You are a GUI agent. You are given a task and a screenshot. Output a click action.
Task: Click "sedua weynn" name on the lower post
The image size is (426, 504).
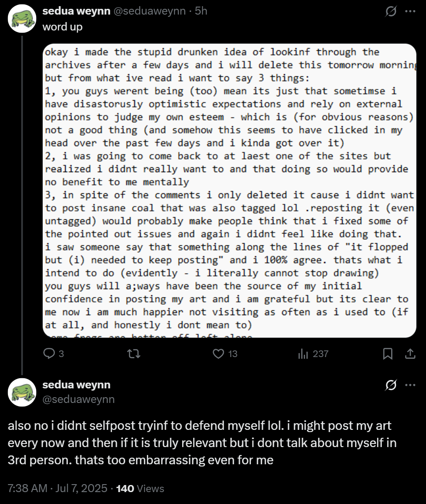(76, 385)
